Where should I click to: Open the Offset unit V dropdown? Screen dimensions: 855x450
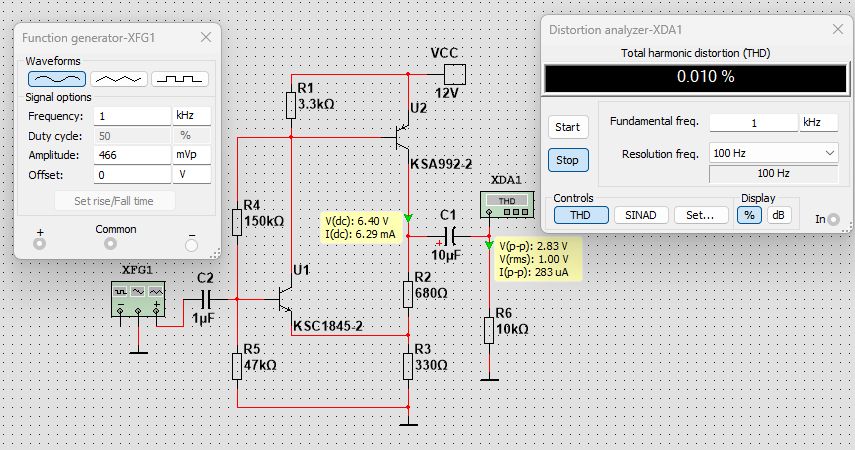191,175
